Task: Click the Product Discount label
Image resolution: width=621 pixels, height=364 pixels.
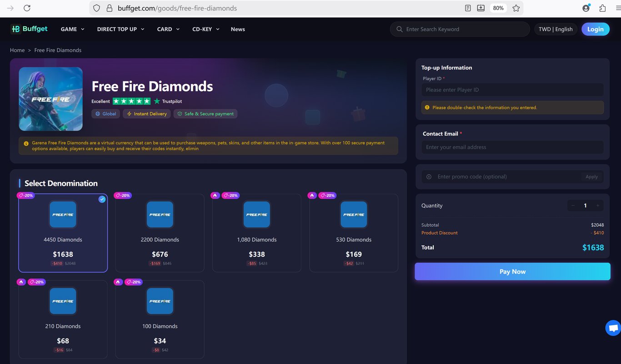Action: tap(440, 233)
